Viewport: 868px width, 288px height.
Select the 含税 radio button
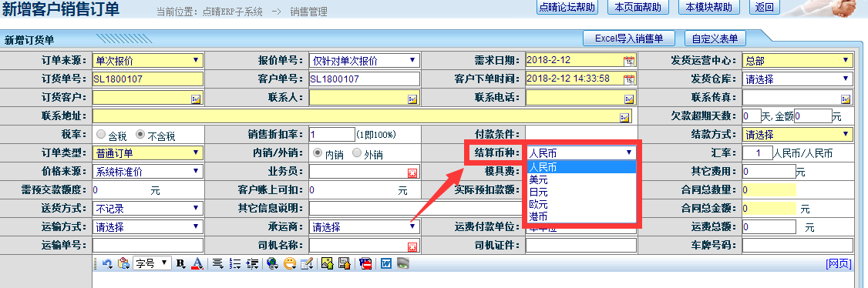tap(101, 134)
